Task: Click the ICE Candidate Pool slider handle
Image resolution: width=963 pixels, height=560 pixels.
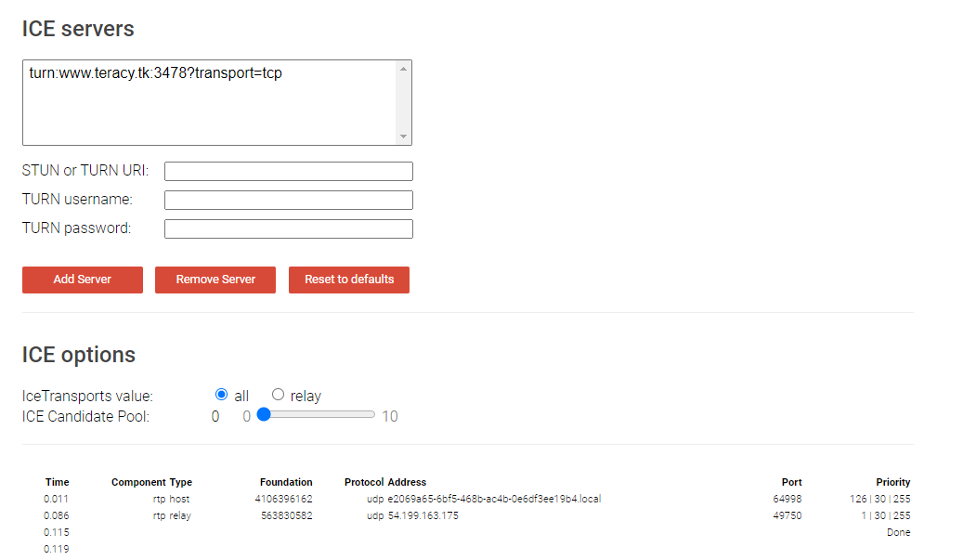Action: [x=264, y=414]
